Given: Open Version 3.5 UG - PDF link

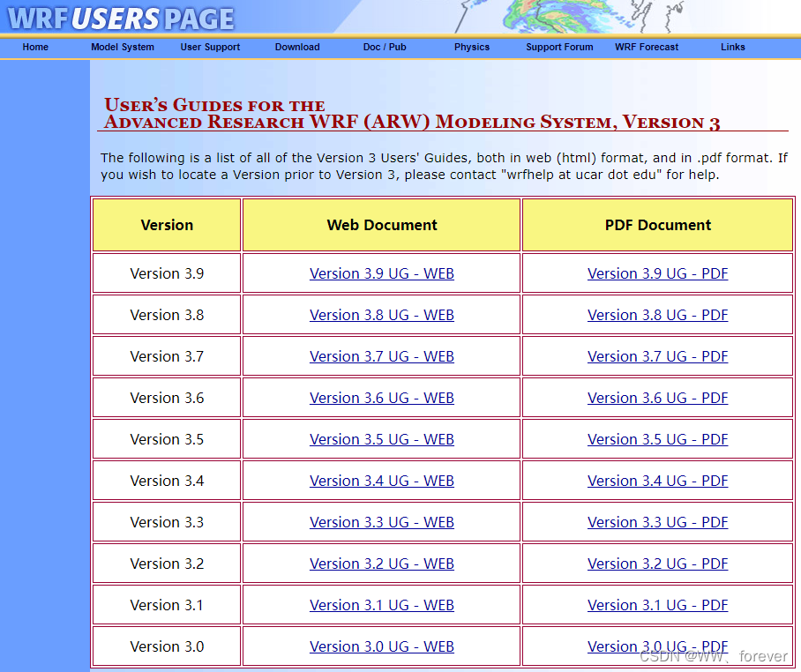Looking at the screenshot, I should (x=657, y=439).
